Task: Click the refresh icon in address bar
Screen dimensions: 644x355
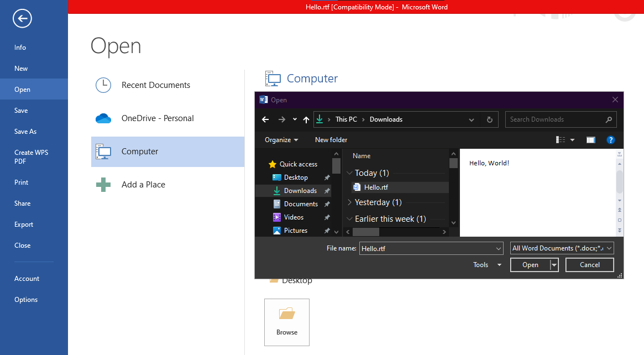Action: [x=490, y=119]
